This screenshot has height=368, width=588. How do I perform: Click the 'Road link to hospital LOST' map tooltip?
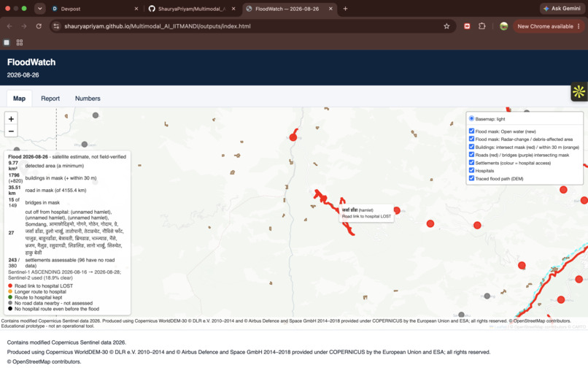pyautogui.click(x=366, y=213)
